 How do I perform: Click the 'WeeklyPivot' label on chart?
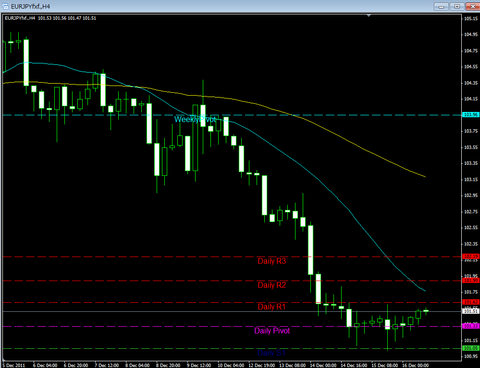coord(195,119)
